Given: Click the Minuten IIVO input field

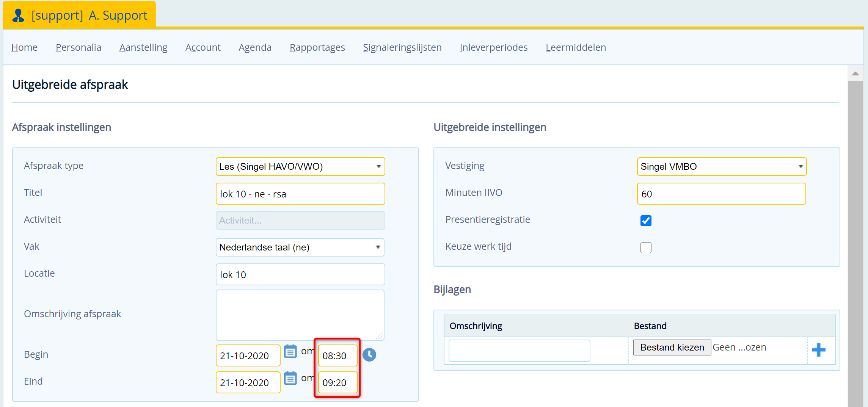Looking at the screenshot, I should point(721,194).
